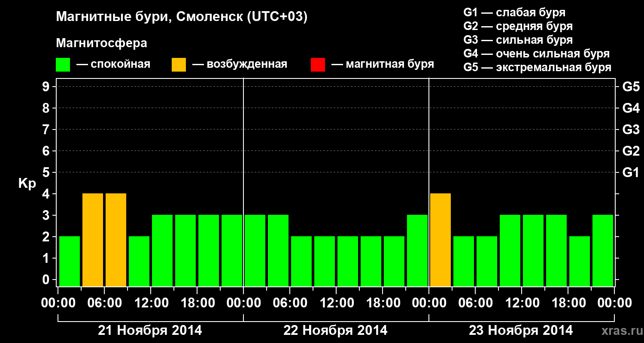Image resolution: width=644 pixels, height=343 pixels.
Task: Click the legend line 'G4 — очень сильная буря'
Action: pyautogui.click(x=537, y=54)
